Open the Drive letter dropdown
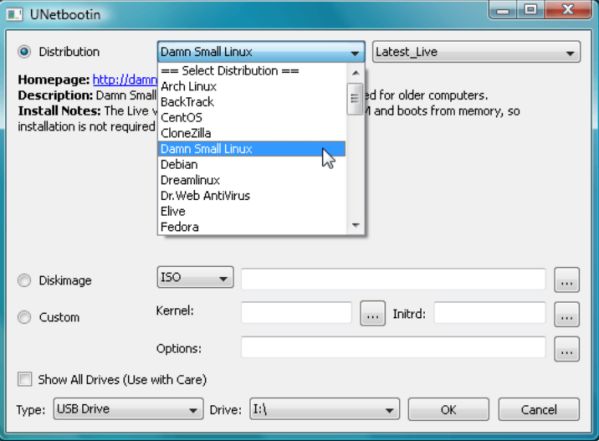This screenshot has width=599, height=441. click(x=324, y=409)
